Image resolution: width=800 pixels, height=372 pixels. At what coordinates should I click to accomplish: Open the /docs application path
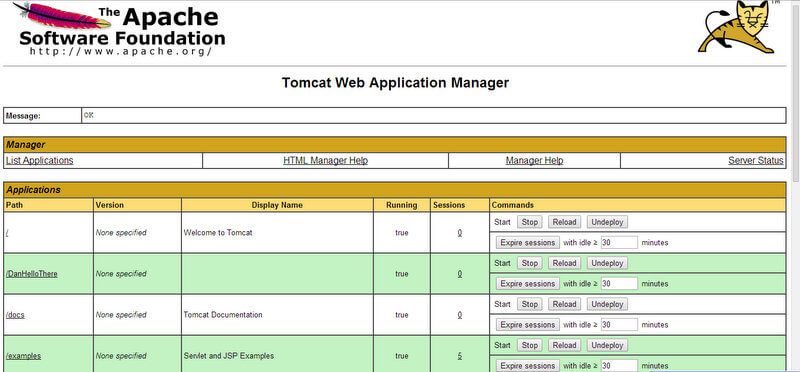tap(15, 315)
